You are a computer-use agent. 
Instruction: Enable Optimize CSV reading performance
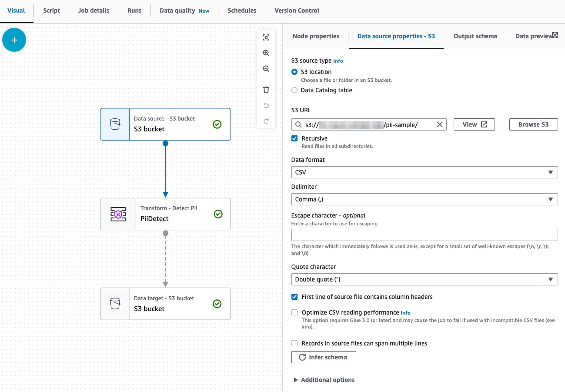coord(294,312)
